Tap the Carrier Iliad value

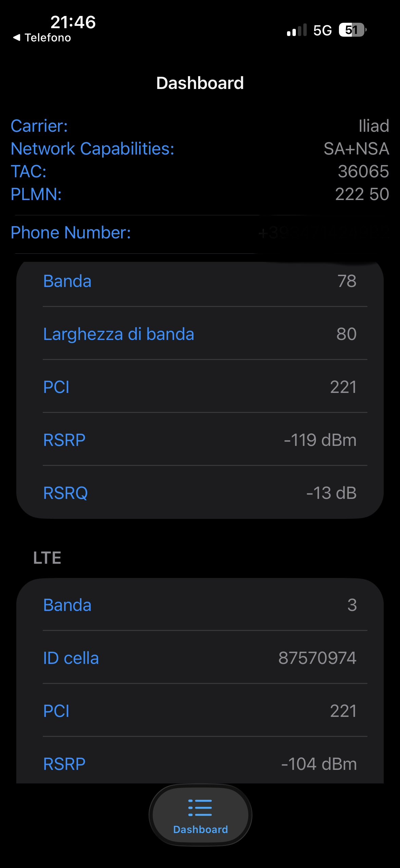[x=374, y=126]
